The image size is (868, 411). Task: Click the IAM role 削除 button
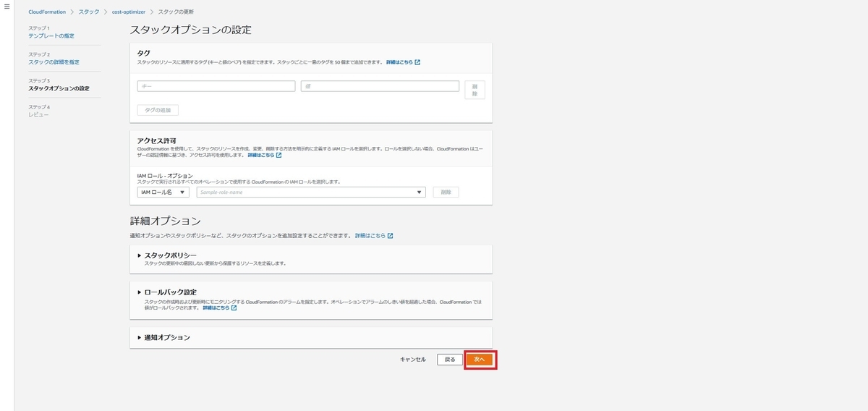446,192
